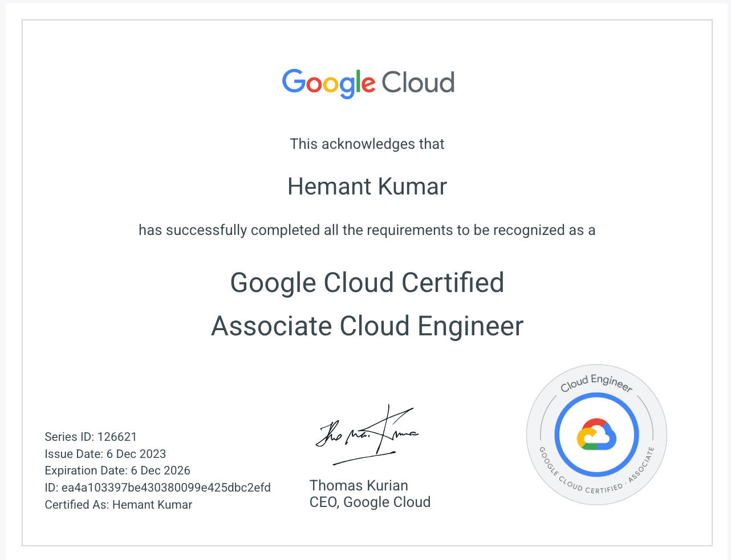The width and height of the screenshot is (731, 560).
Task: Click the Google Cloud logo
Action: coord(368,83)
